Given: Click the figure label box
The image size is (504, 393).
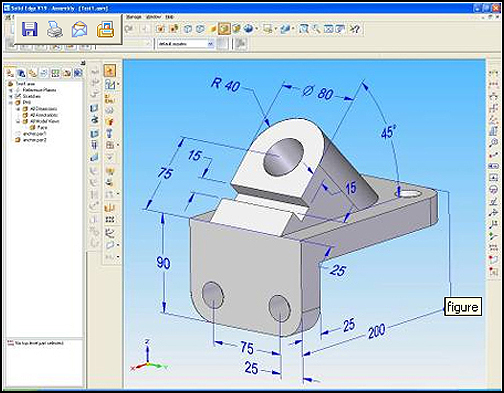Looking at the screenshot, I should (463, 307).
